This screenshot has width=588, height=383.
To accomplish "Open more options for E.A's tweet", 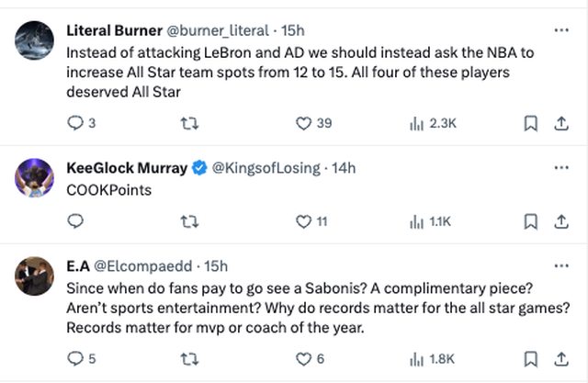I will click(560, 265).
